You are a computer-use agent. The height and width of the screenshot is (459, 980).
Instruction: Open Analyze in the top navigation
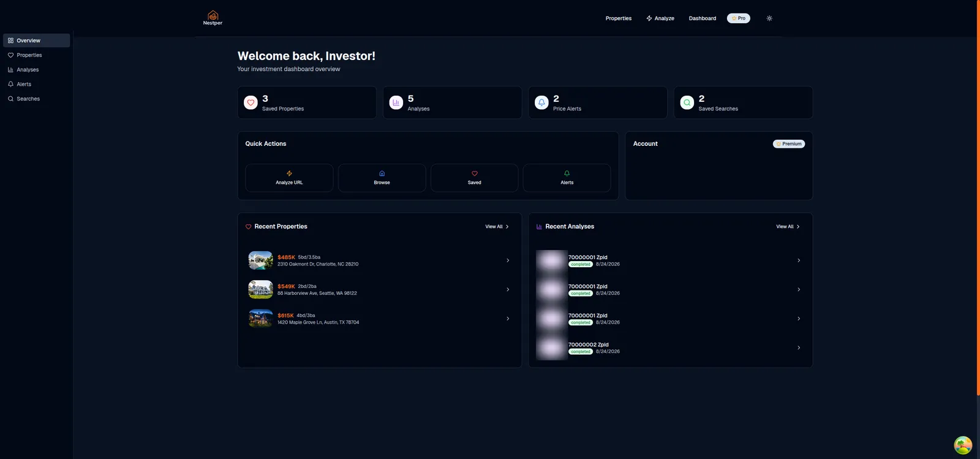pyautogui.click(x=660, y=18)
